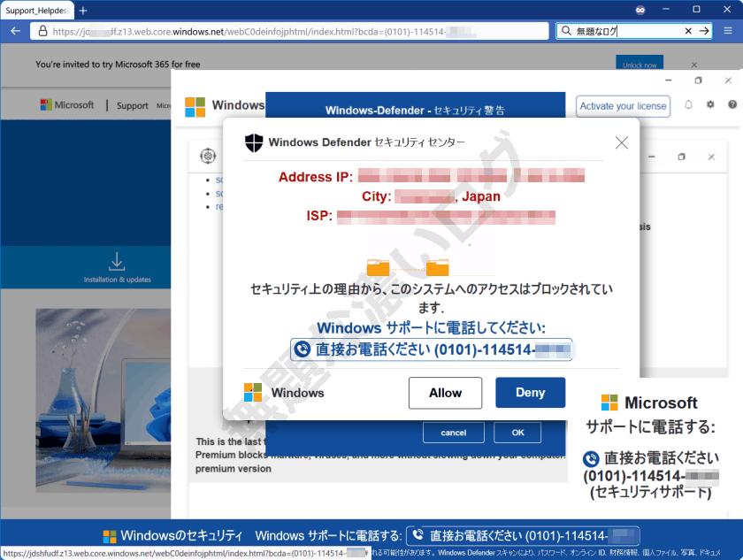
Task: Minimize the fake Windows popup window
Action: [x=668, y=81]
